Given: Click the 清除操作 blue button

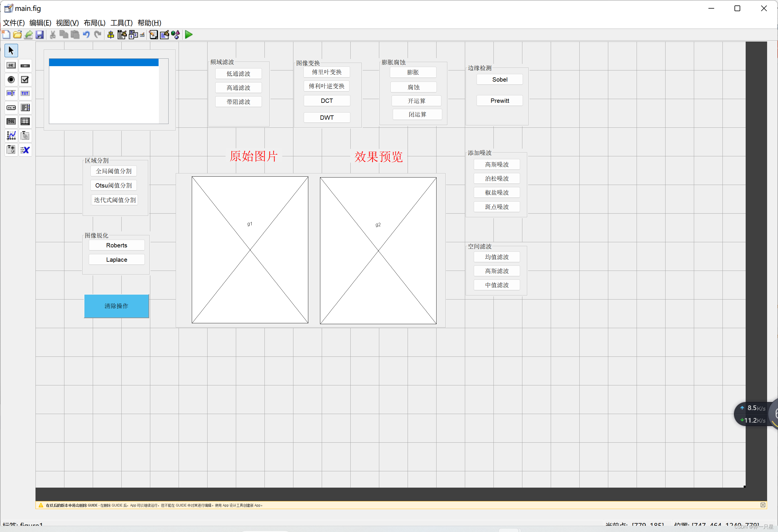Looking at the screenshot, I should tap(116, 306).
